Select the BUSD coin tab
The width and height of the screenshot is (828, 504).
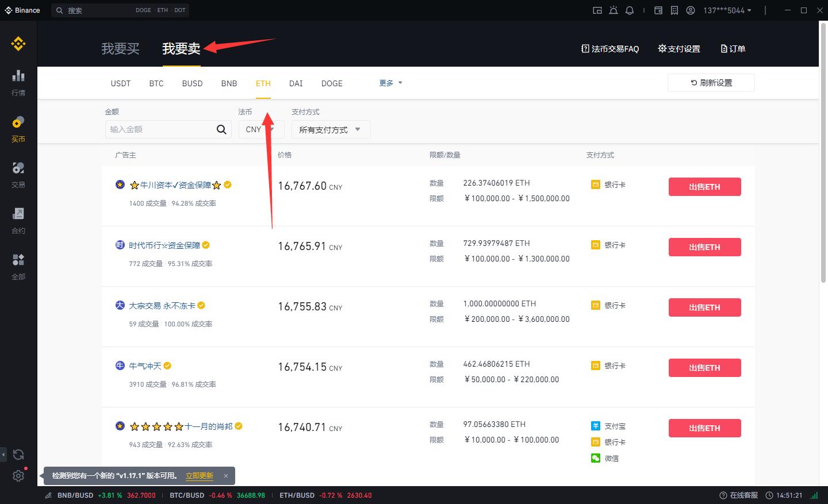192,83
